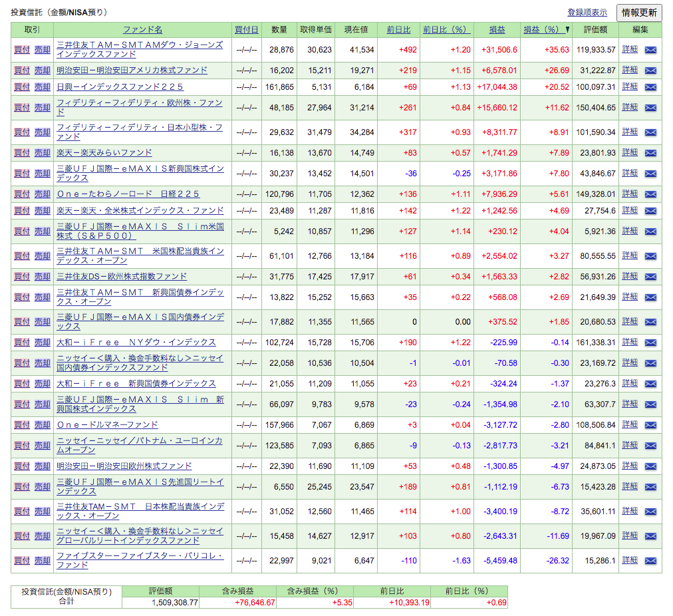Open fund link 大和-iFree 新興国債券インデックス

(x=136, y=384)
